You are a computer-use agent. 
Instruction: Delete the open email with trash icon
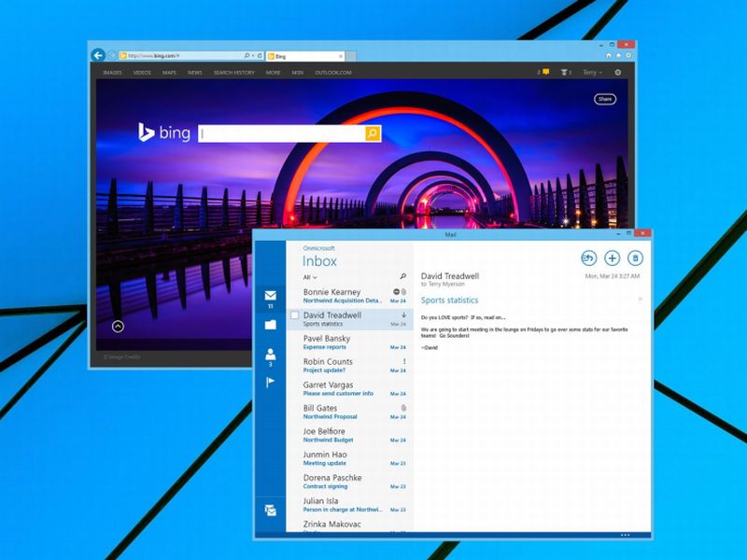635,259
